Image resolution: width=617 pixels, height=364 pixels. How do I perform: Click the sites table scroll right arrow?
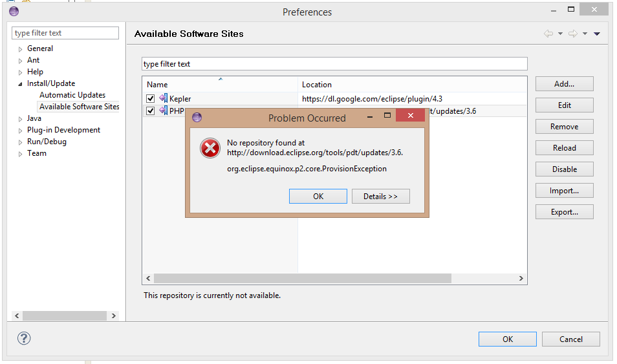pyautogui.click(x=521, y=278)
